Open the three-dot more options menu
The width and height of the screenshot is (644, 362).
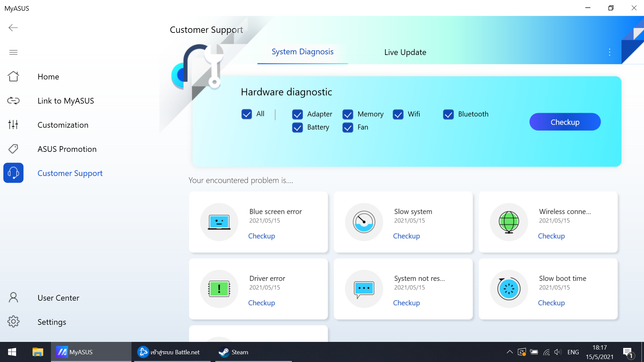pyautogui.click(x=609, y=52)
